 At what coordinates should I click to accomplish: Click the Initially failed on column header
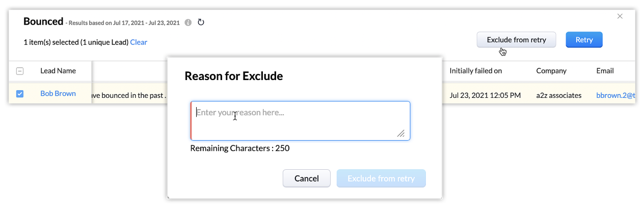click(476, 71)
